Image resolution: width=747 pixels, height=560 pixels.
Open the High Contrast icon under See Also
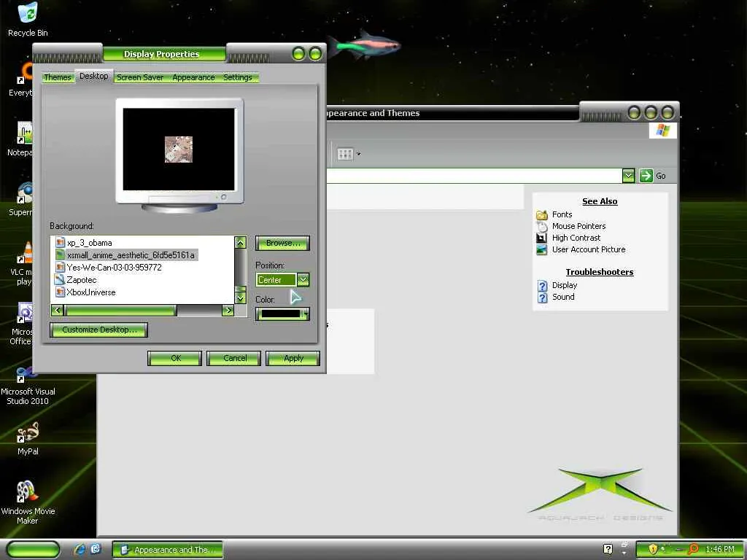[542, 238]
